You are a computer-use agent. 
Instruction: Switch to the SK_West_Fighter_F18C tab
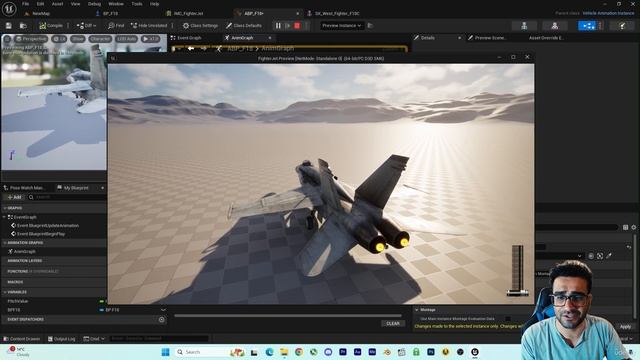pyautogui.click(x=337, y=13)
